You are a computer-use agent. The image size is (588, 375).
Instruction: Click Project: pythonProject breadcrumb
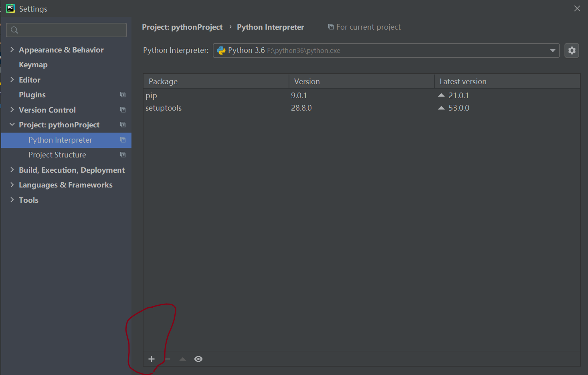[x=182, y=27]
